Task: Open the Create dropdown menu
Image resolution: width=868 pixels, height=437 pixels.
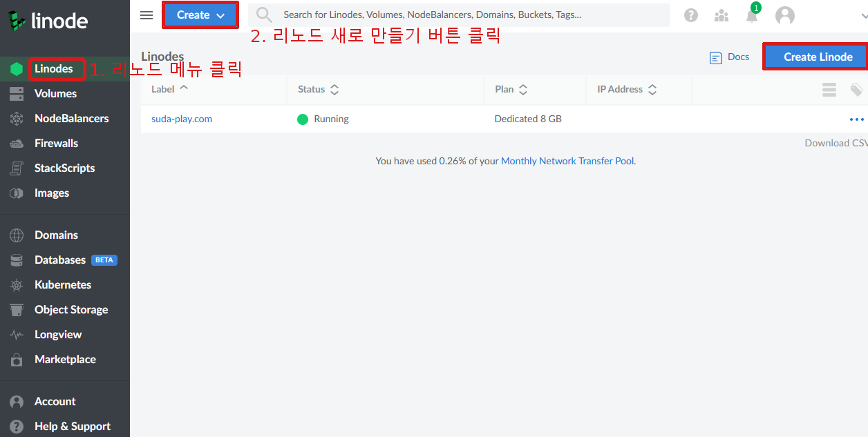Action: [x=200, y=15]
